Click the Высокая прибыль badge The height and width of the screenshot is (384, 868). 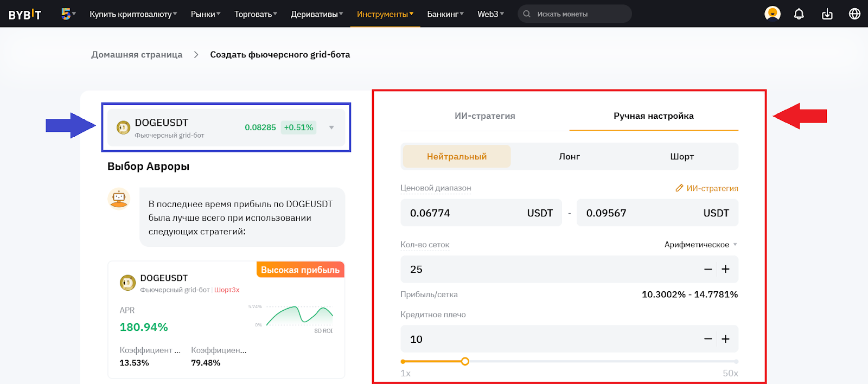tap(300, 270)
